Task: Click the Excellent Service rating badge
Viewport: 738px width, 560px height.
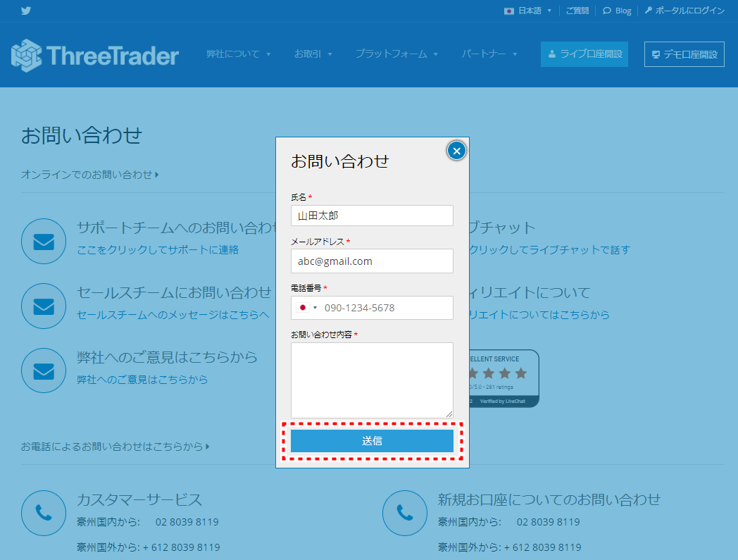Action: [504, 378]
